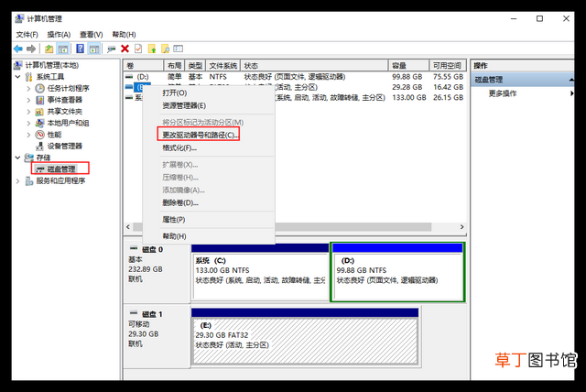
Task: Sort by the 布局 column header
Action: click(x=174, y=66)
